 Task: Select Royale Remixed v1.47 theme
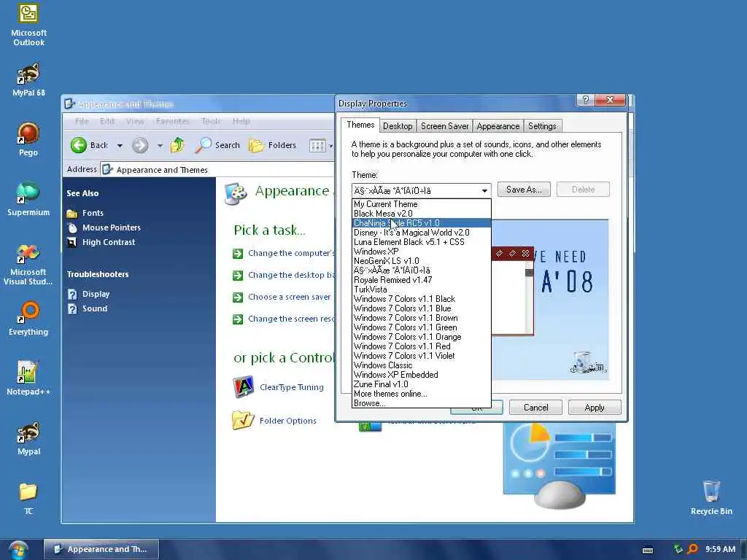point(421,280)
